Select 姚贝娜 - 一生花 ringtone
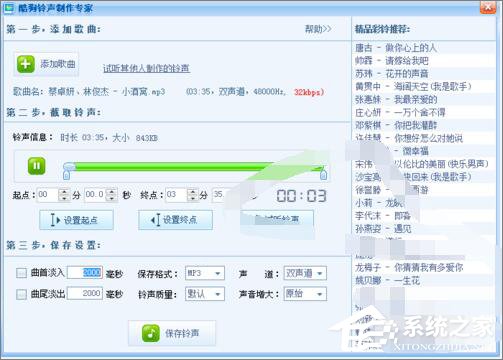 (387, 281)
